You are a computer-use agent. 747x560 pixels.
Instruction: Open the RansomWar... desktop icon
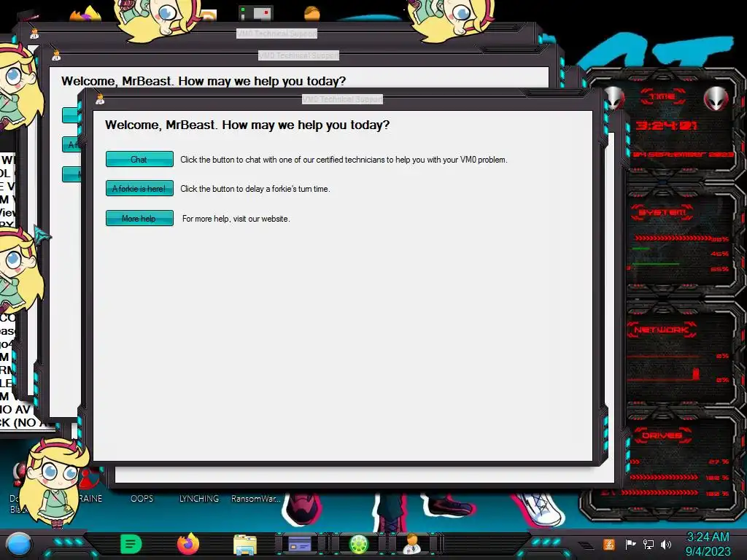click(256, 499)
